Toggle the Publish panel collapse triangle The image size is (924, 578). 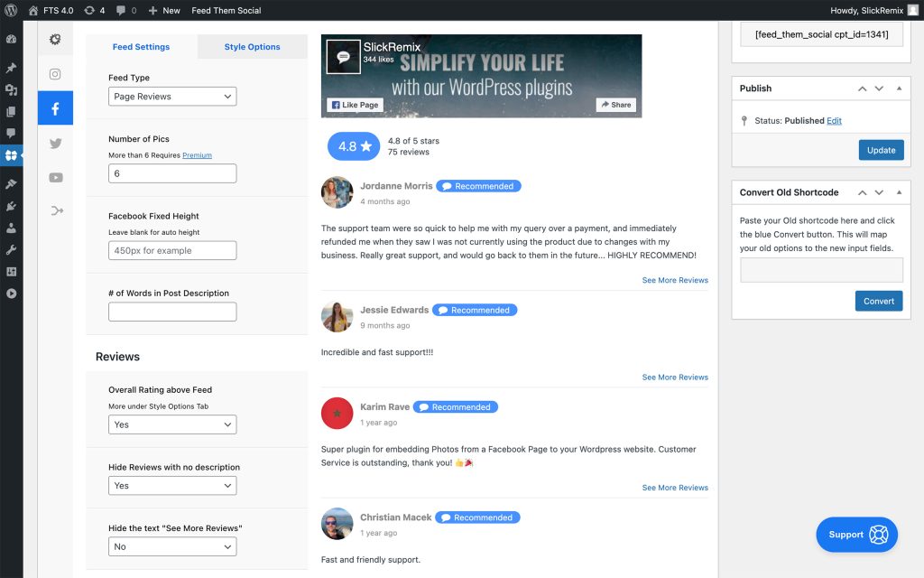coord(900,89)
